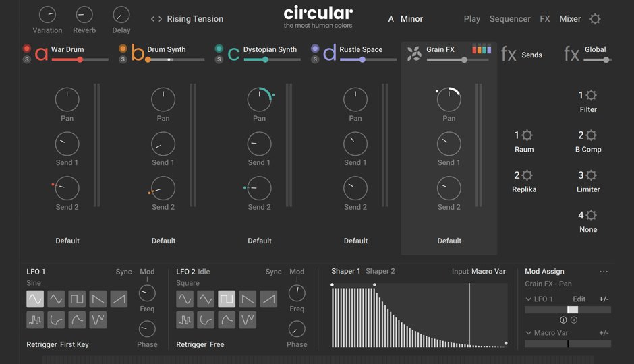Mute Drum Synth layer orange dot
Screen dimensions: 634x364
[x=123, y=49]
